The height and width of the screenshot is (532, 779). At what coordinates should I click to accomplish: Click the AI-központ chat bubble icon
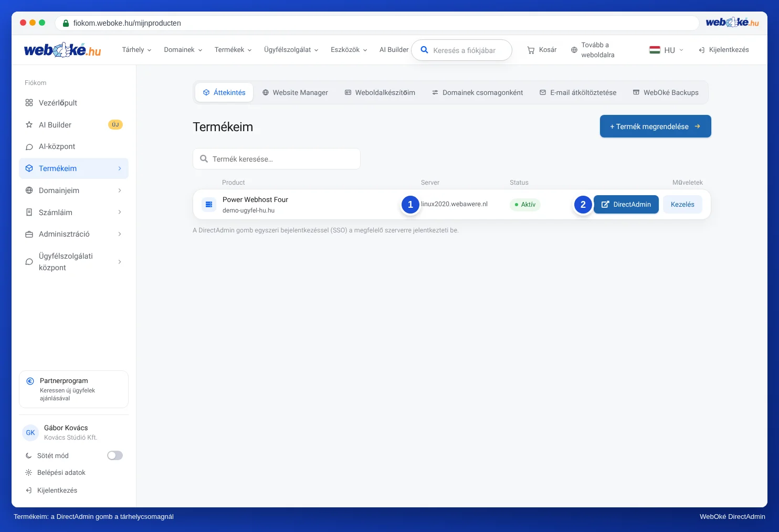[29, 147]
